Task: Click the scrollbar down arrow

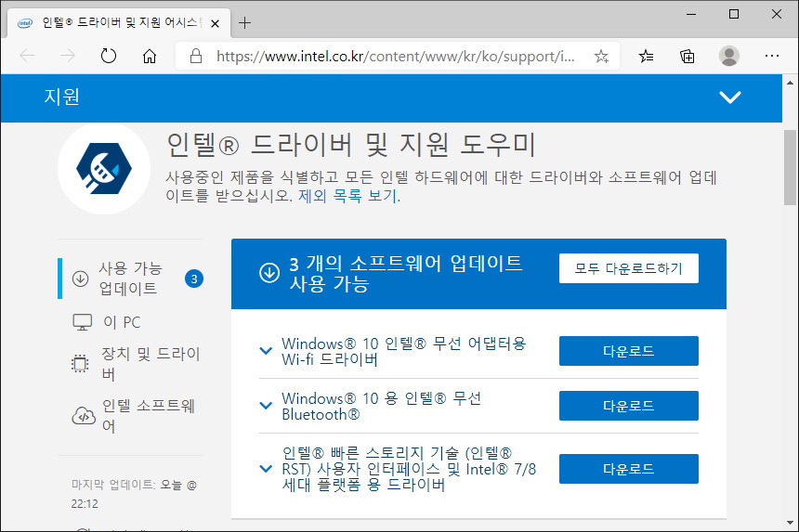Action: pos(790,523)
